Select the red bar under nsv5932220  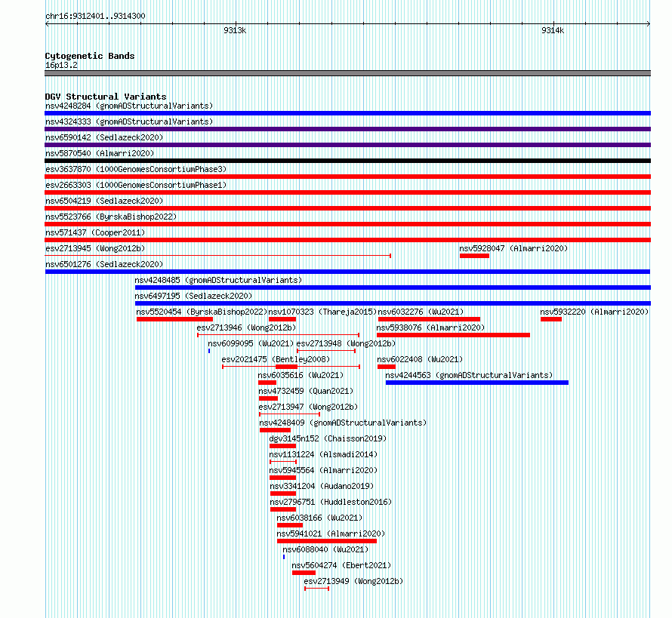551,319
